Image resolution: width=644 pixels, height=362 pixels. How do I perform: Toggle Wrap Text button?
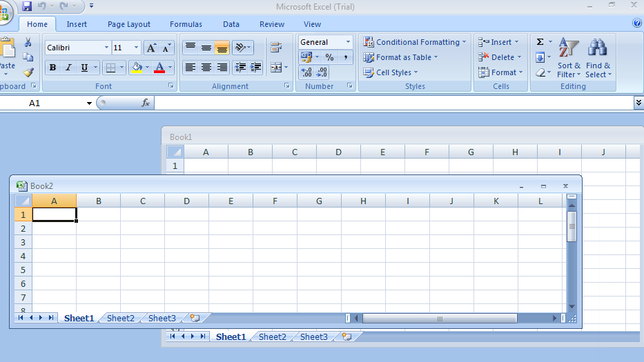click(276, 48)
